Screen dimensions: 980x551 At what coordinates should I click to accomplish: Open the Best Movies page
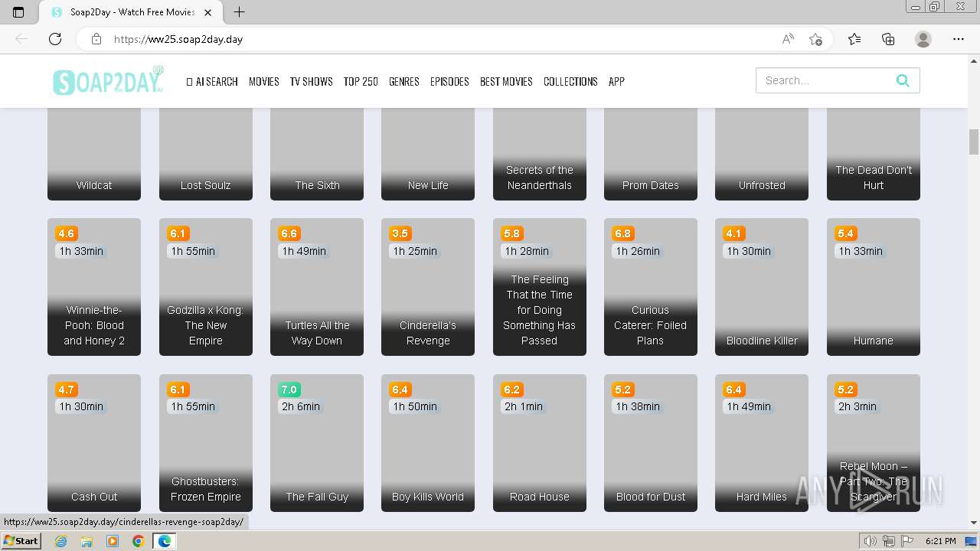pos(506,81)
